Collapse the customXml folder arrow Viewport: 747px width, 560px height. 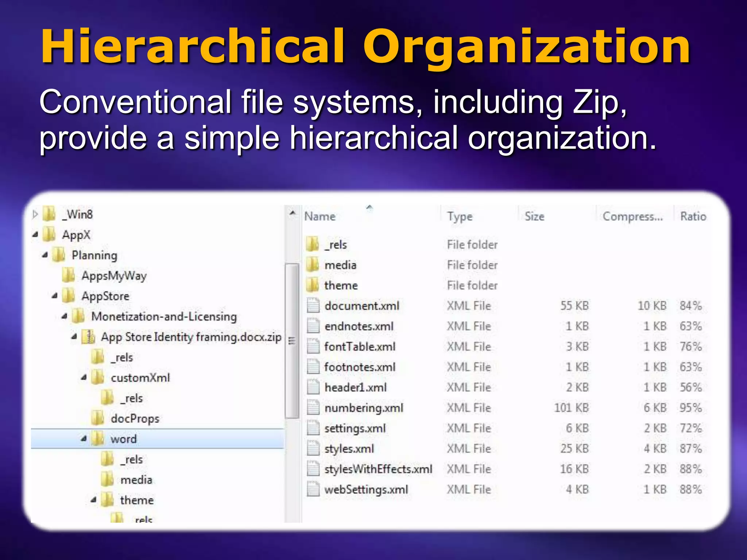pos(84,378)
